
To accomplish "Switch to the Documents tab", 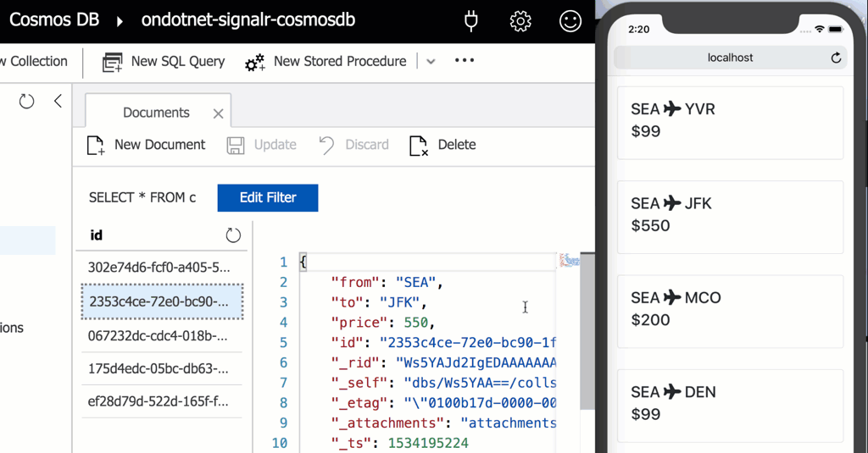I will pyautogui.click(x=156, y=113).
